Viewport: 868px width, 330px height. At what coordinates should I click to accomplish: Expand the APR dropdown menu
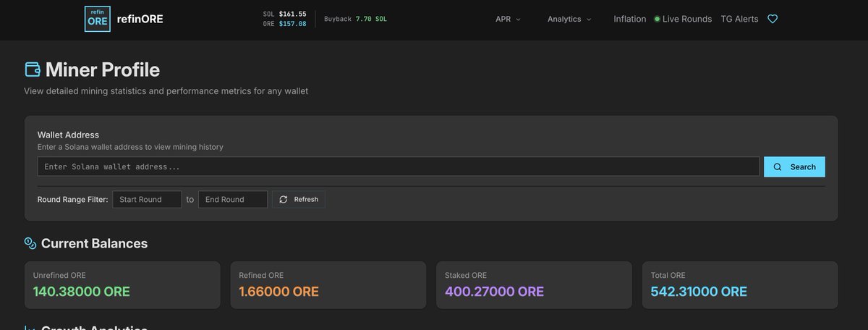(x=508, y=19)
